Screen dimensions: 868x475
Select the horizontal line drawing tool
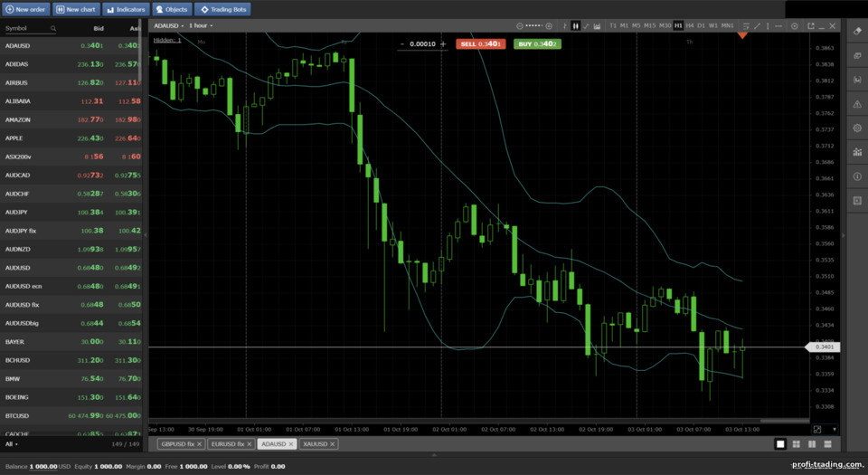point(778,26)
